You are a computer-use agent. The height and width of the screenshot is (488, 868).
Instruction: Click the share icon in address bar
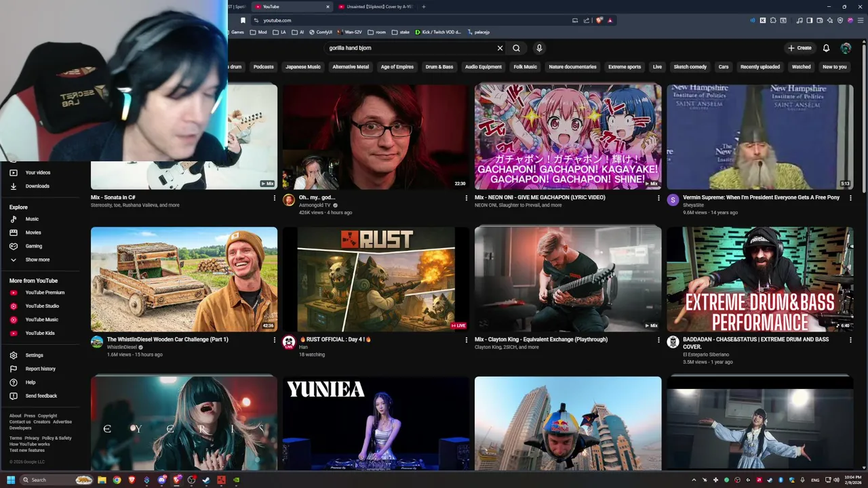coord(586,20)
